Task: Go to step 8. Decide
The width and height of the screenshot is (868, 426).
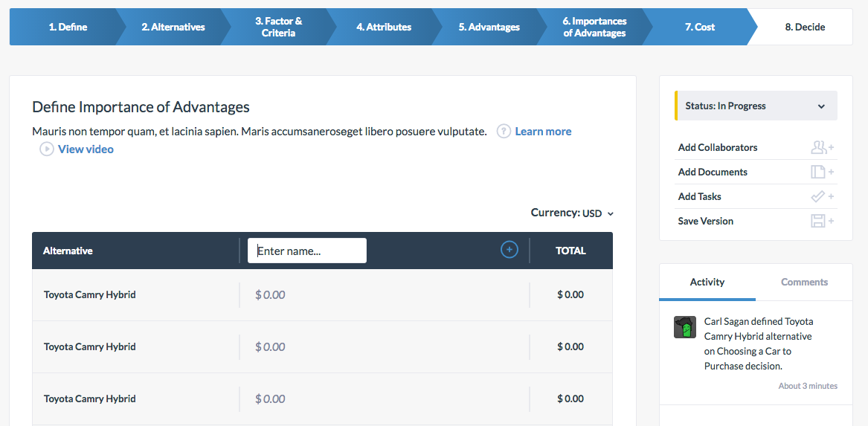Action: click(x=805, y=27)
